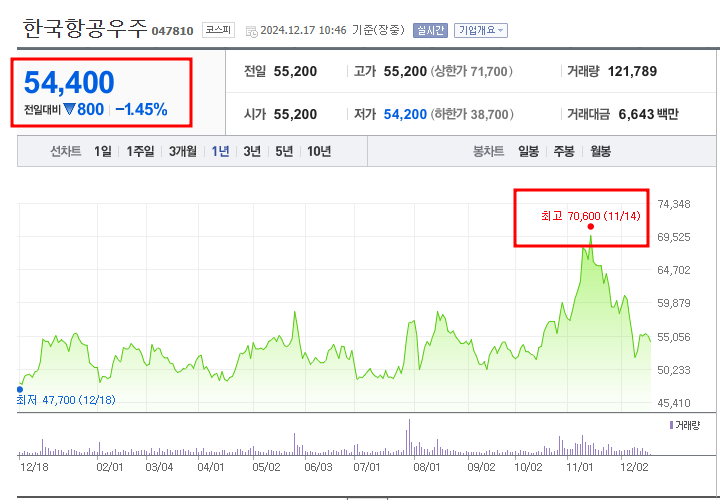Click the 55,056 y-axis label
This screenshot has height=500, width=720.
click(674, 337)
